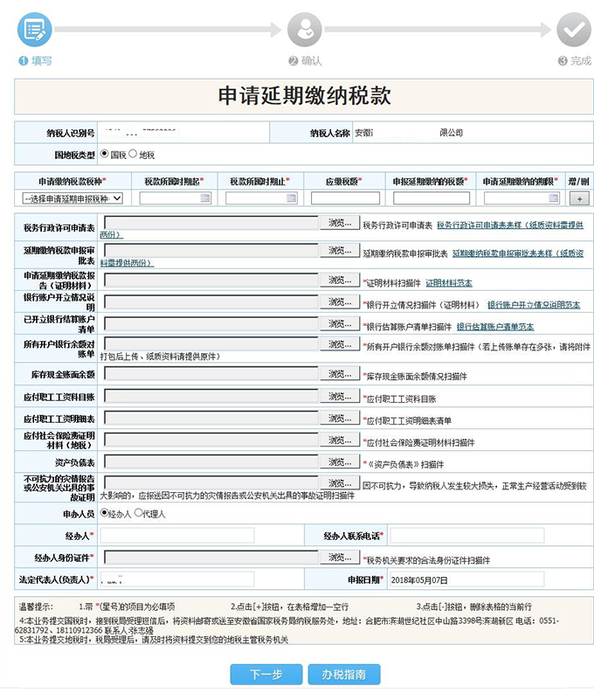Select the 经办人 radio option
This screenshot has height=700, width=594.
coord(105,513)
